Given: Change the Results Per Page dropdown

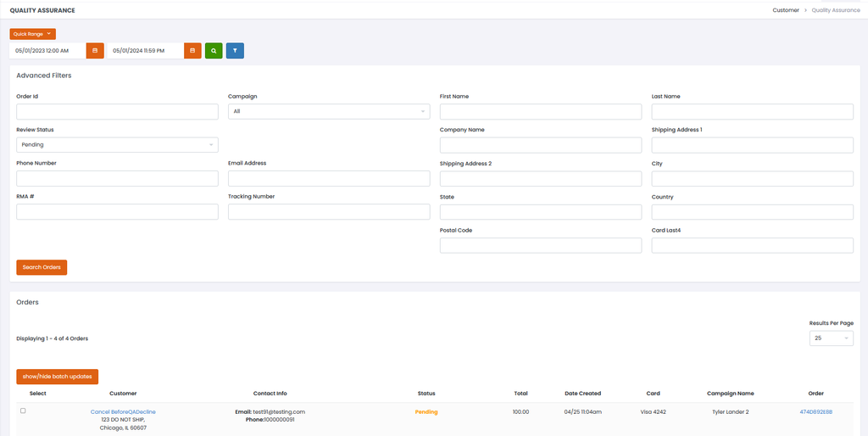Looking at the screenshot, I should click(831, 338).
